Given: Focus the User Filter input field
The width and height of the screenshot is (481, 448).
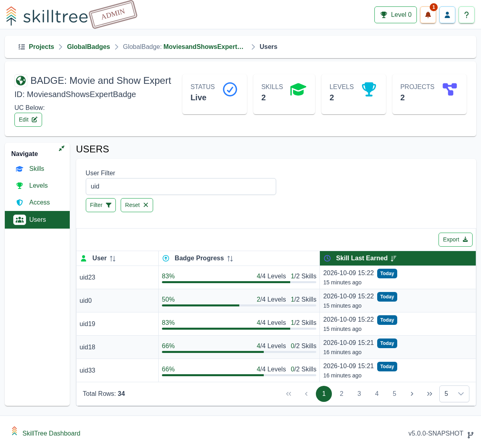Looking at the screenshot, I should click(x=181, y=186).
